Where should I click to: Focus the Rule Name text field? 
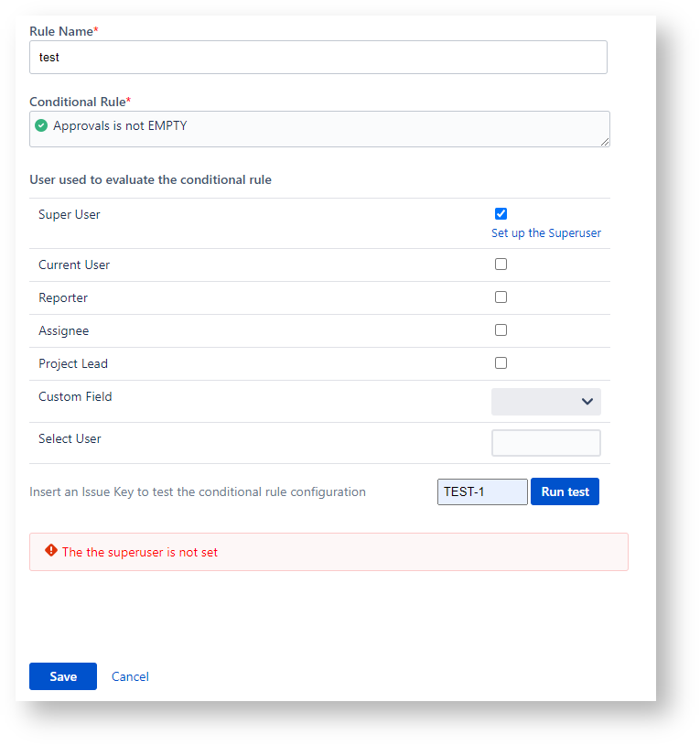coord(318,57)
